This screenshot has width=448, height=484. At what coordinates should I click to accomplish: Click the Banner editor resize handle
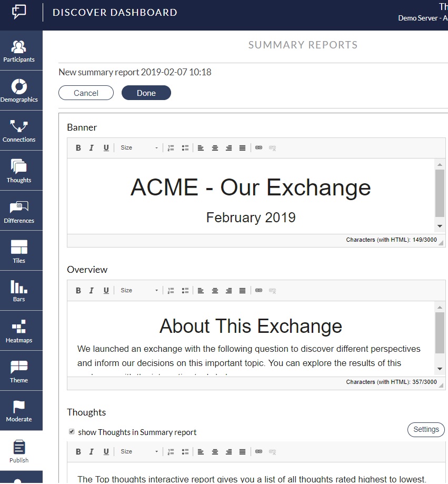pyautogui.click(x=441, y=243)
